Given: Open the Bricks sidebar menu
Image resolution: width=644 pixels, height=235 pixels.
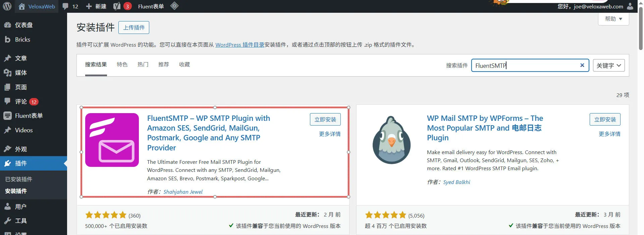Looking at the screenshot, I should coord(22,40).
